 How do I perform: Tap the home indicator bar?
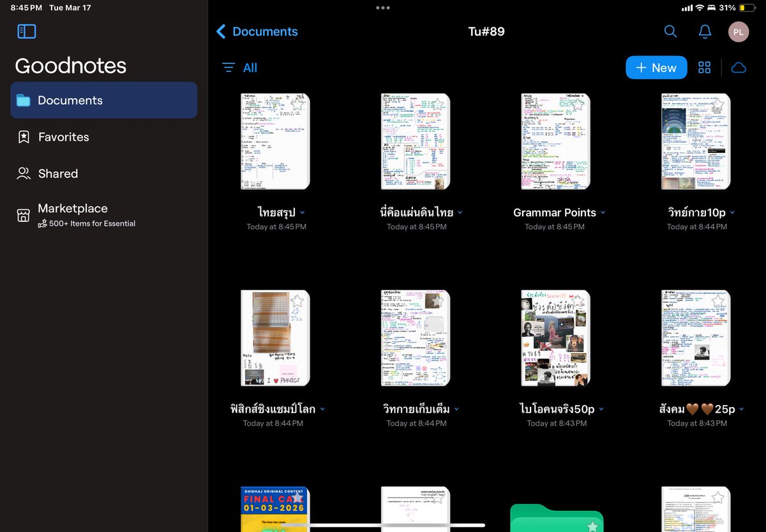(x=383, y=525)
